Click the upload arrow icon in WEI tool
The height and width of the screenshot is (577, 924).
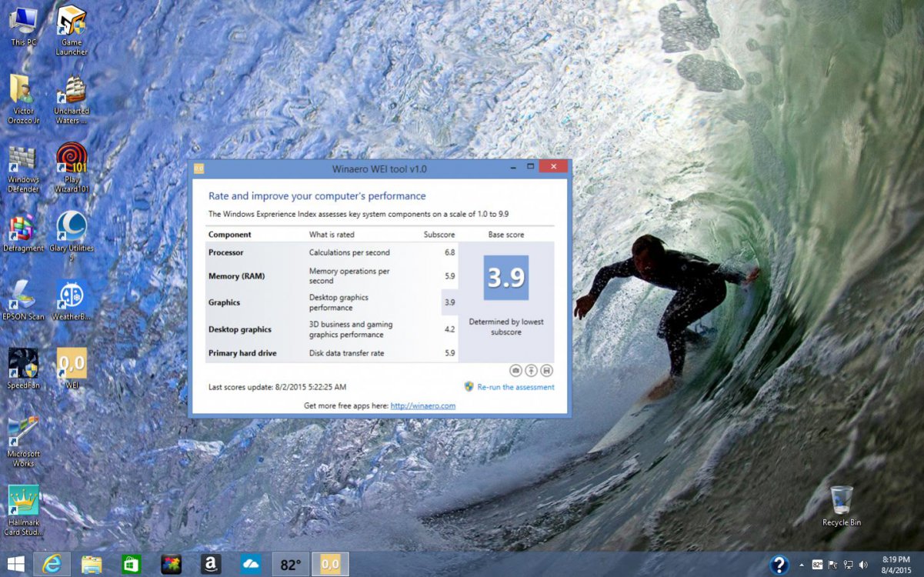[x=531, y=371]
